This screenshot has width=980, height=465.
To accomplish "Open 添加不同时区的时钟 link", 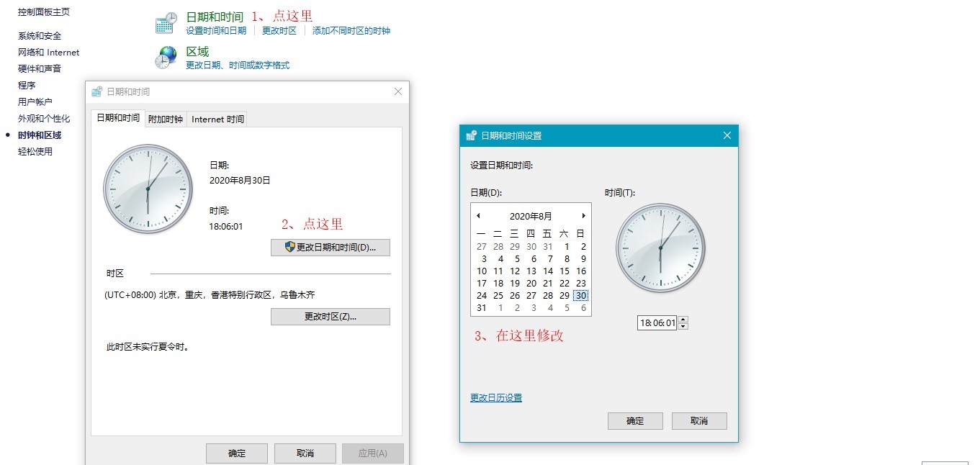I will (x=351, y=31).
